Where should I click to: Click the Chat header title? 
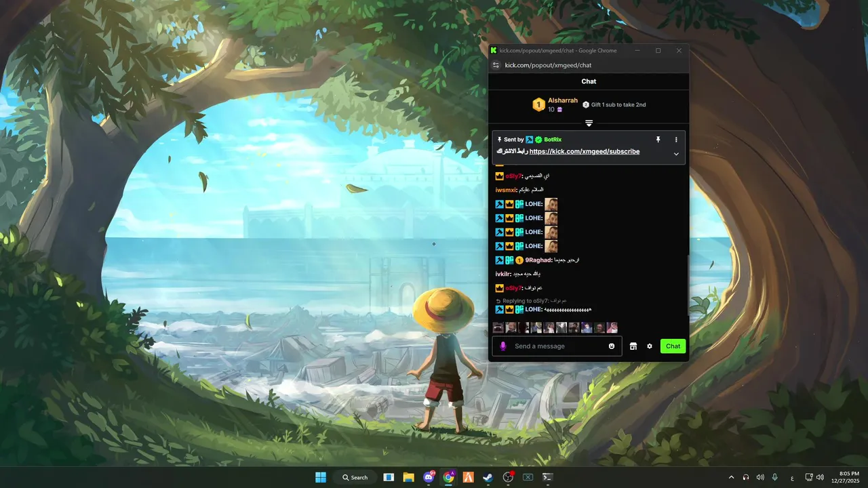[x=589, y=81]
